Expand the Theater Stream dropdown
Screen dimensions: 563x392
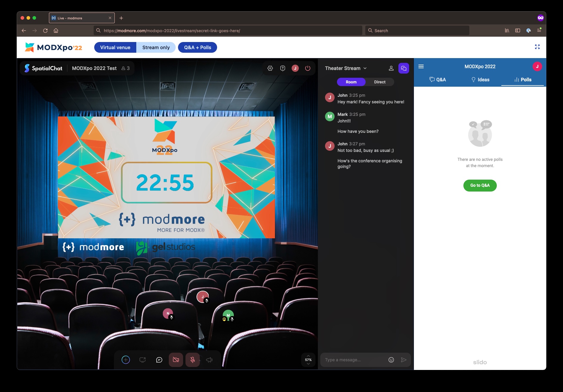346,68
